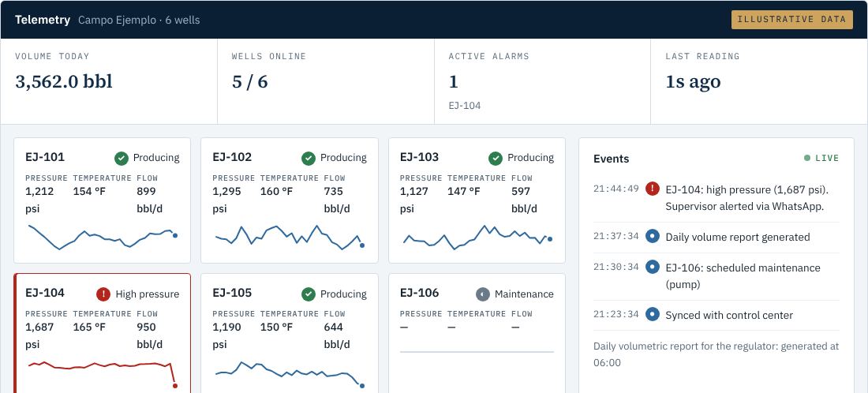
Task: Click the 21:30:34 event timestamp
Action: click(616, 267)
